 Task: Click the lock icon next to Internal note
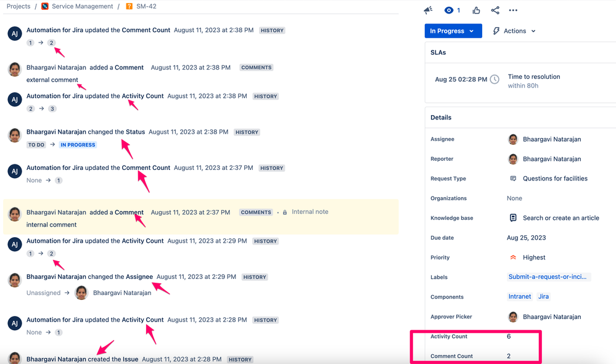(x=285, y=212)
